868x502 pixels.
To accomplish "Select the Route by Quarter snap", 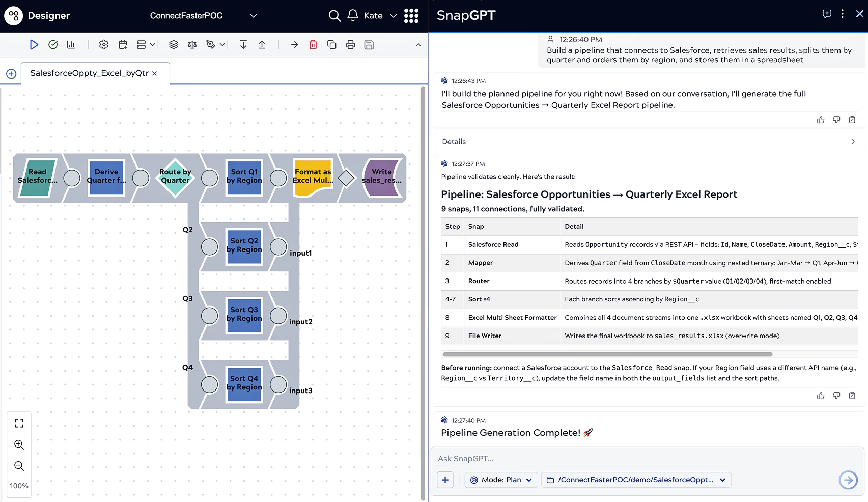I will coord(175,177).
